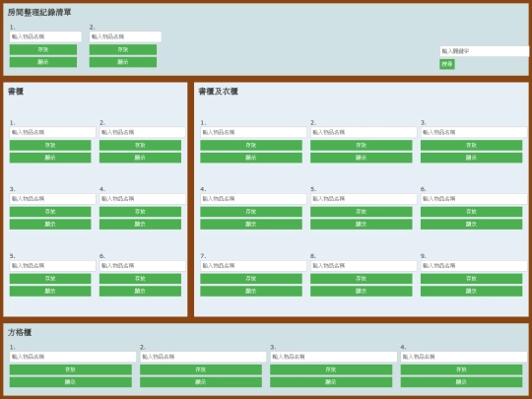Click 顯示 for slot 5 in 書櫃及衣櫃 panel
The height and width of the screenshot is (399, 532).
point(362,225)
